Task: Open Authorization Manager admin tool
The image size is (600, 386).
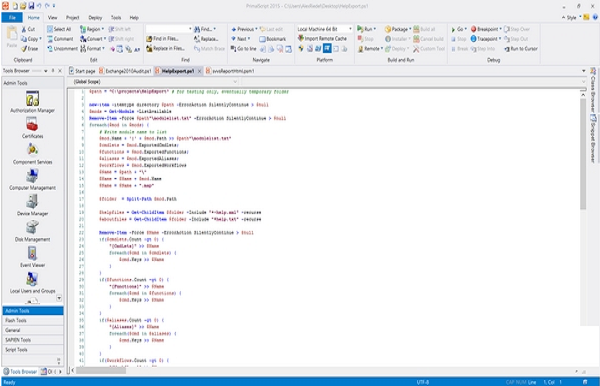Action: [33, 102]
